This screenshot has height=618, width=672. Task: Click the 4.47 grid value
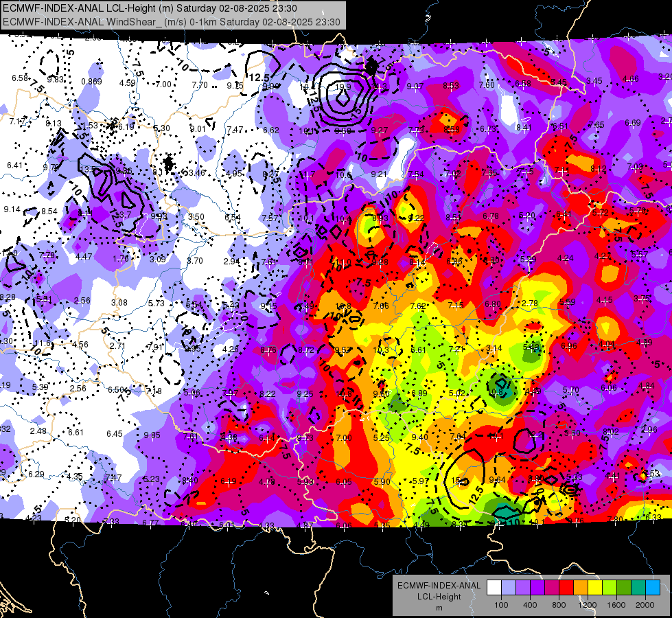point(84,256)
